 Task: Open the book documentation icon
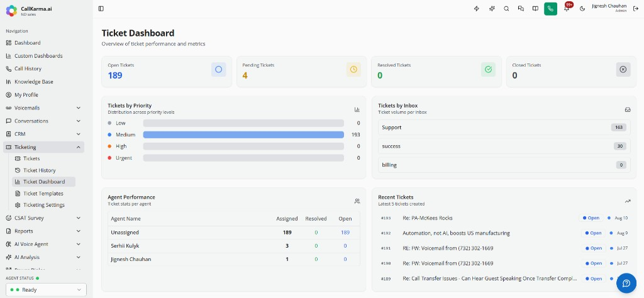click(x=535, y=9)
